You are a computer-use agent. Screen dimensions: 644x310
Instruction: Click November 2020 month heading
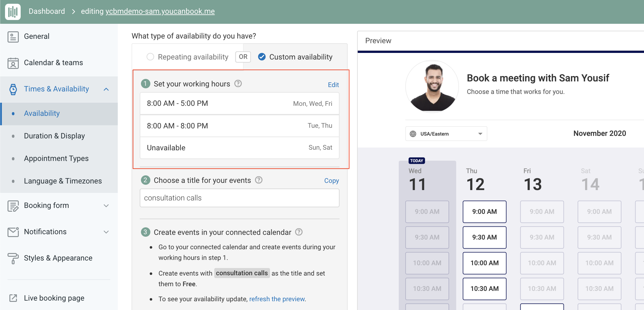point(600,133)
